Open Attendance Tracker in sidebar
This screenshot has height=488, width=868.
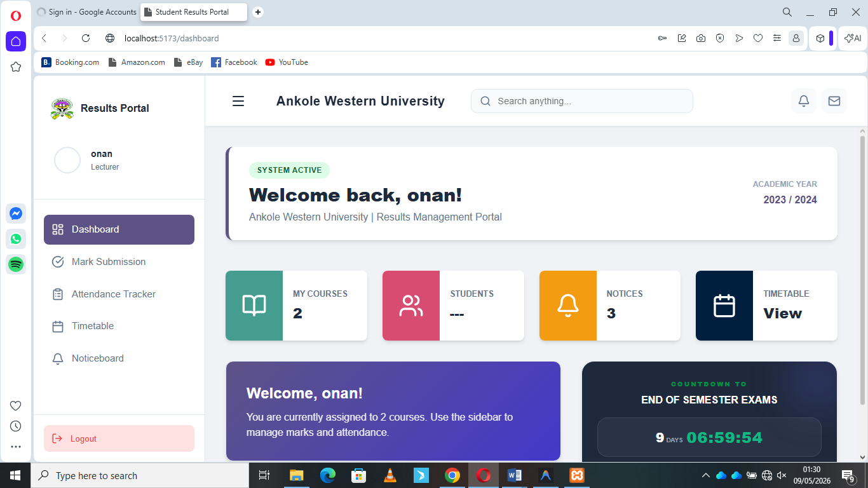pyautogui.click(x=119, y=294)
